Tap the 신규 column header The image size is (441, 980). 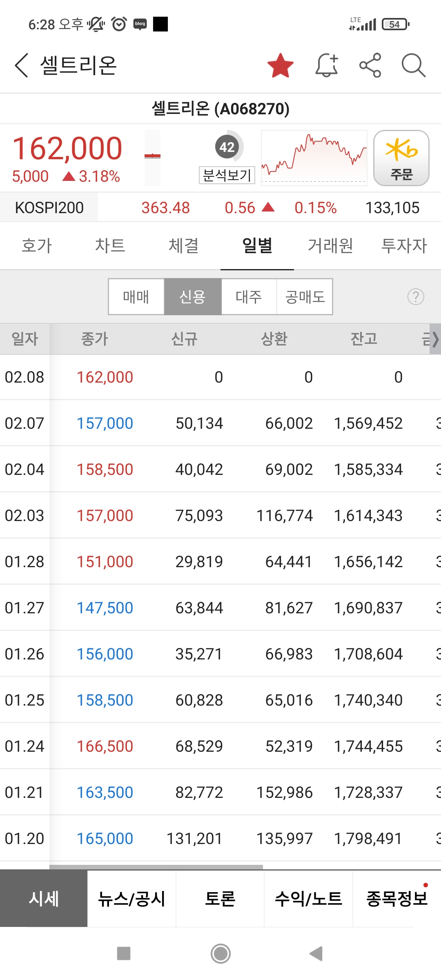tap(185, 339)
